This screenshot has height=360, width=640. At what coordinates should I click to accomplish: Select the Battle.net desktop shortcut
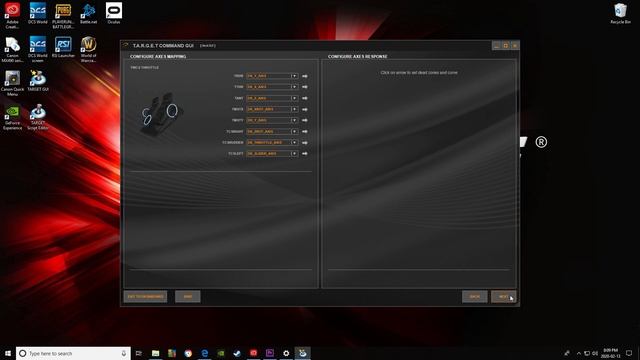88,13
